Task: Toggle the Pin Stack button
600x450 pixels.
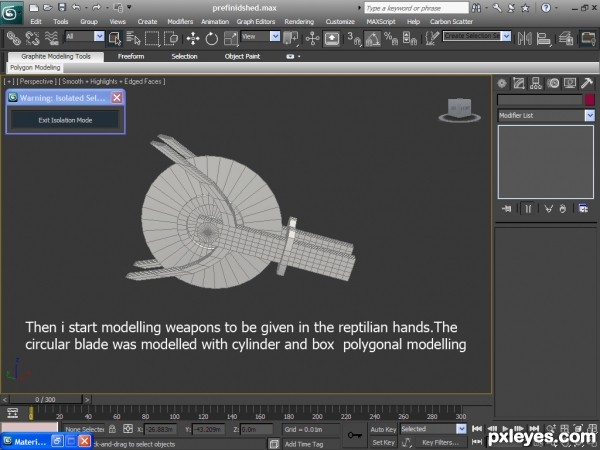Action: point(506,209)
